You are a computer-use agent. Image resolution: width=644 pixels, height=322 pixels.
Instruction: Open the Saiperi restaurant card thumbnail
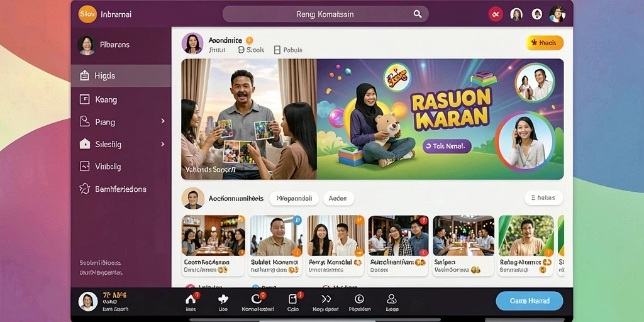point(464,235)
